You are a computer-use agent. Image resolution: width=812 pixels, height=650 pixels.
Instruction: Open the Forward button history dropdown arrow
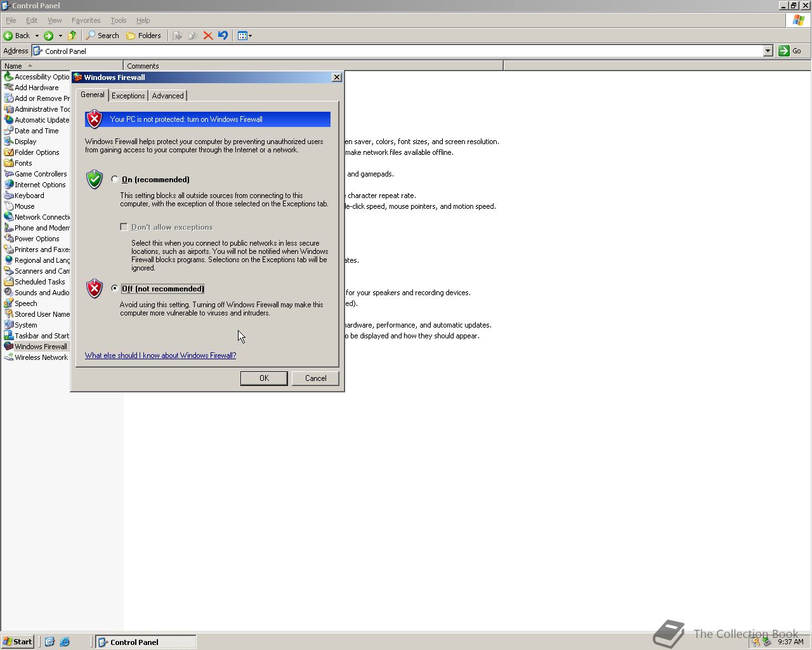60,36
